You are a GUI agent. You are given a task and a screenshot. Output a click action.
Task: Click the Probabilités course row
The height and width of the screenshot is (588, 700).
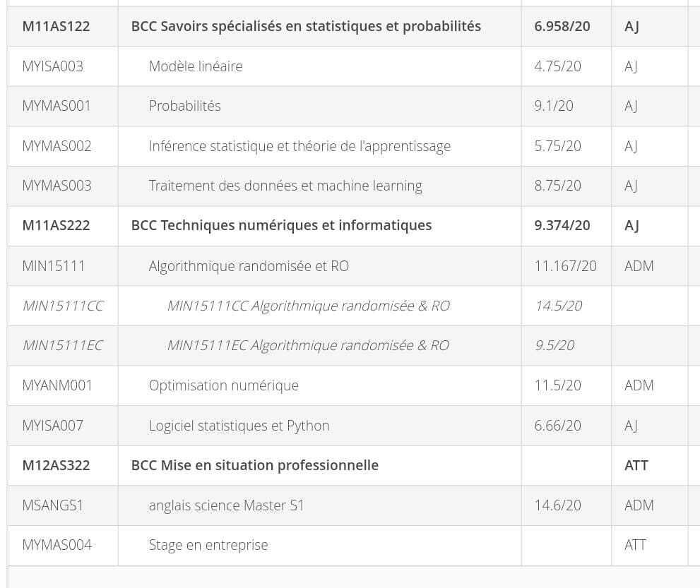pos(348,106)
